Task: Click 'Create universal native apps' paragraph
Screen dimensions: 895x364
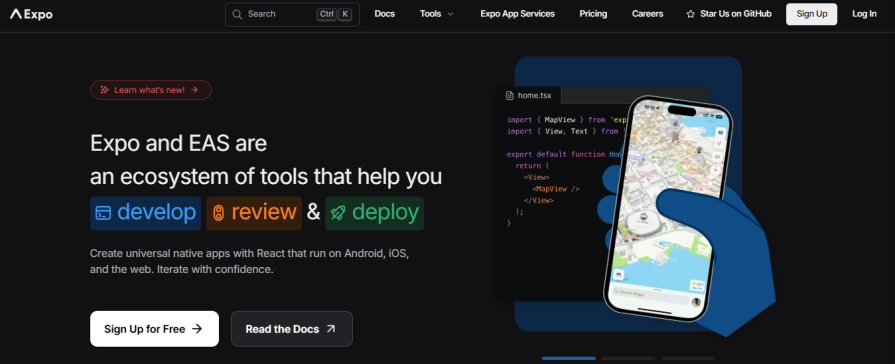Action: click(249, 261)
